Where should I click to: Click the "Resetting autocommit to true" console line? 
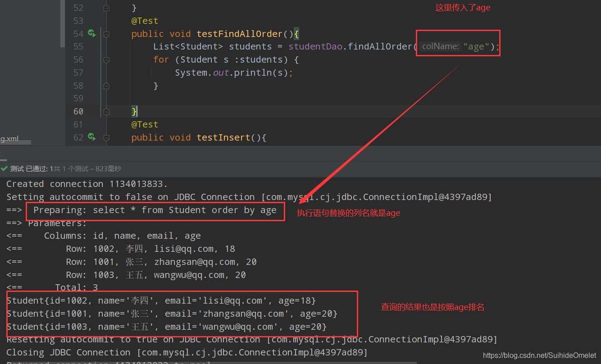252,339
